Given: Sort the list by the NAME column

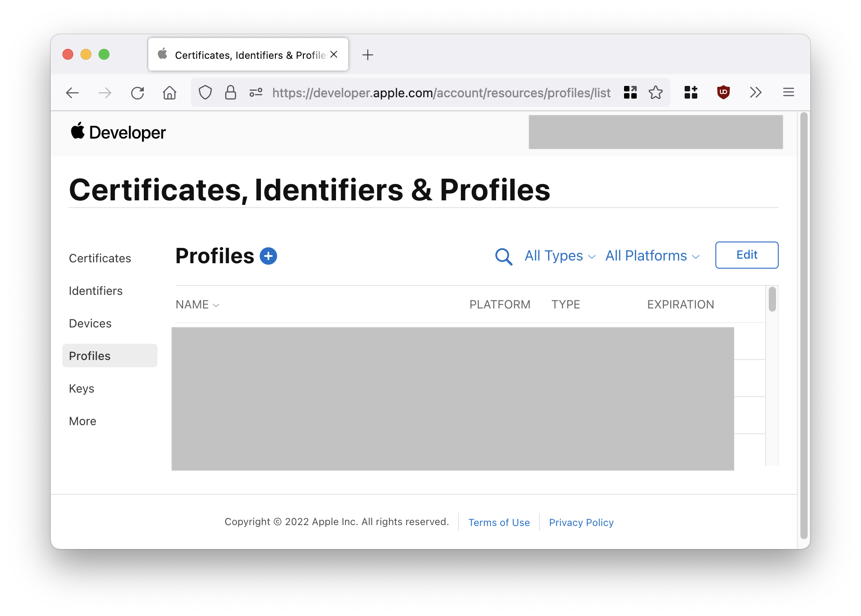Looking at the screenshot, I should coord(197,305).
